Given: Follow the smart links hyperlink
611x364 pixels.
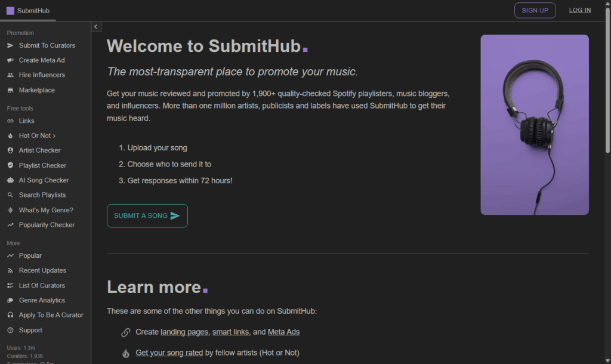Looking at the screenshot, I should (x=230, y=332).
